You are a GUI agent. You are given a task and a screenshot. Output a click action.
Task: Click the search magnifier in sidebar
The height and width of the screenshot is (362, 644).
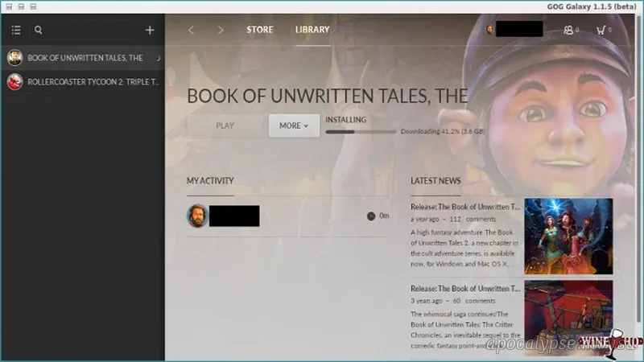(38, 31)
